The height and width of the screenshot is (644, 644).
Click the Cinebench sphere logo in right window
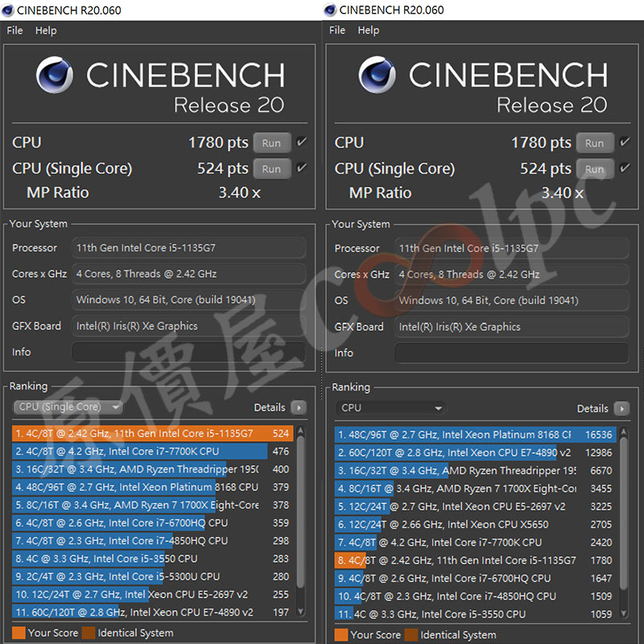tap(377, 75)
